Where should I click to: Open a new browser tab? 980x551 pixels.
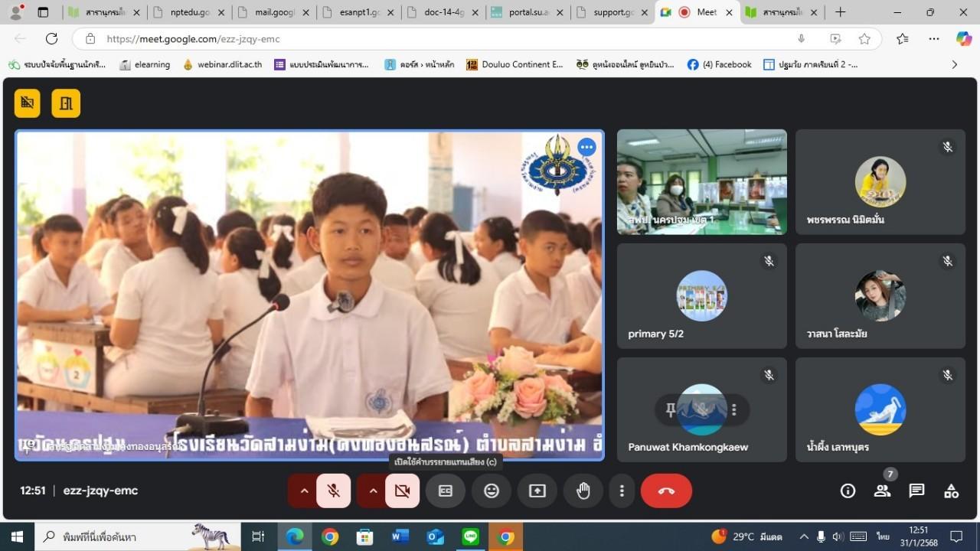(x=840, y=12)
